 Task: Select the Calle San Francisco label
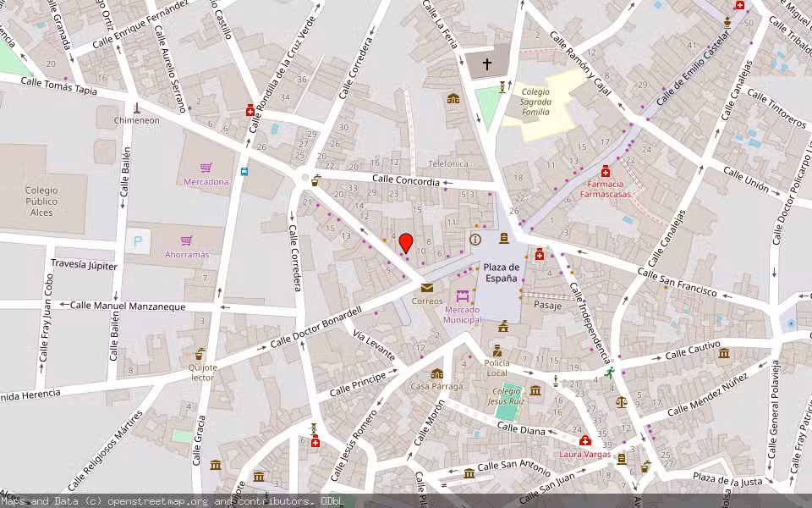677,283
